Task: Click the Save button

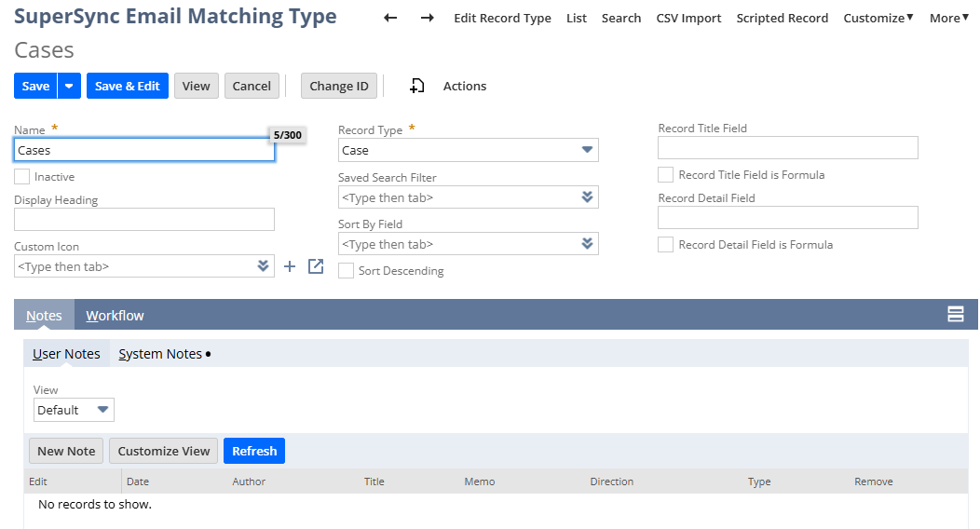Action: tap(35, 87)
